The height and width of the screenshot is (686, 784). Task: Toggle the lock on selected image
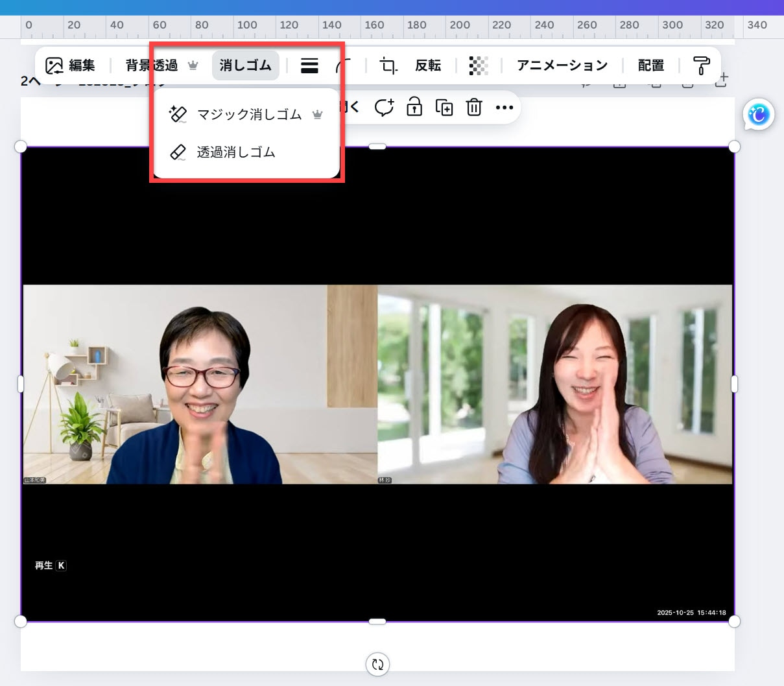414,107
